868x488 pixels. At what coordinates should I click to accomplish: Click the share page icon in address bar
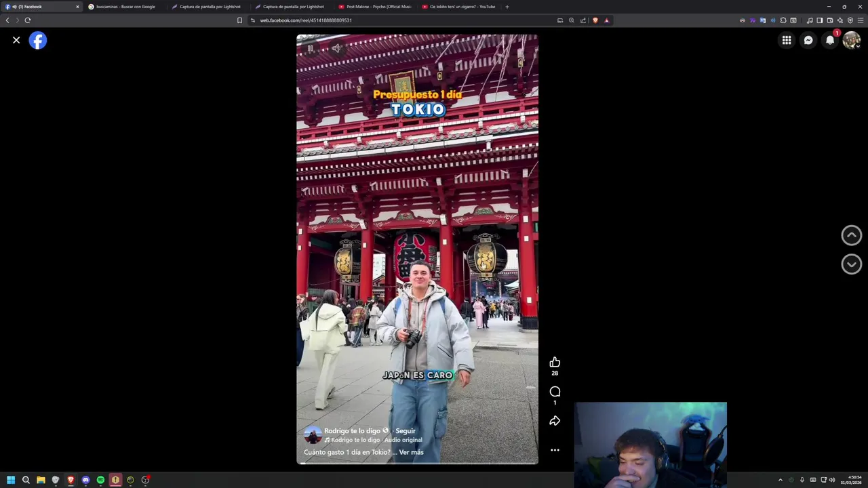583,20
